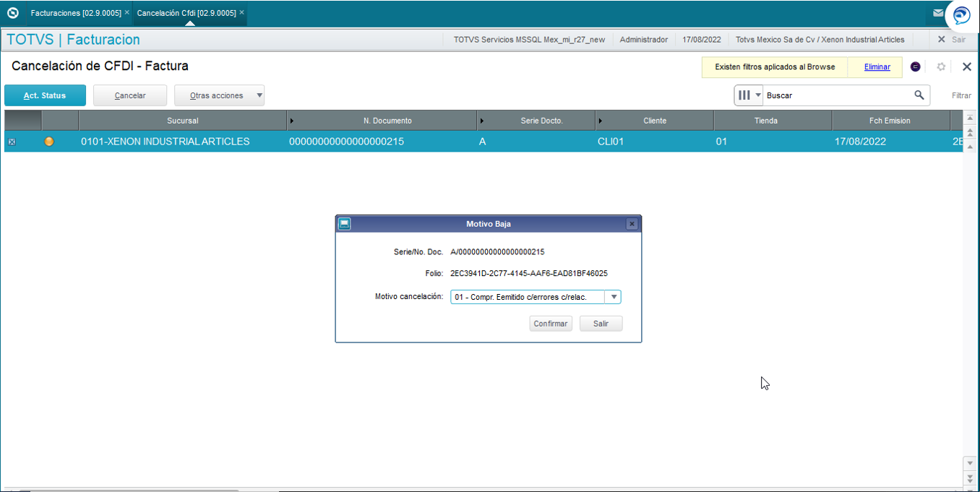This screenshot has width=980, height=492.
Task: Click the Motivo Baja dialog window icon
Action: 345,224
